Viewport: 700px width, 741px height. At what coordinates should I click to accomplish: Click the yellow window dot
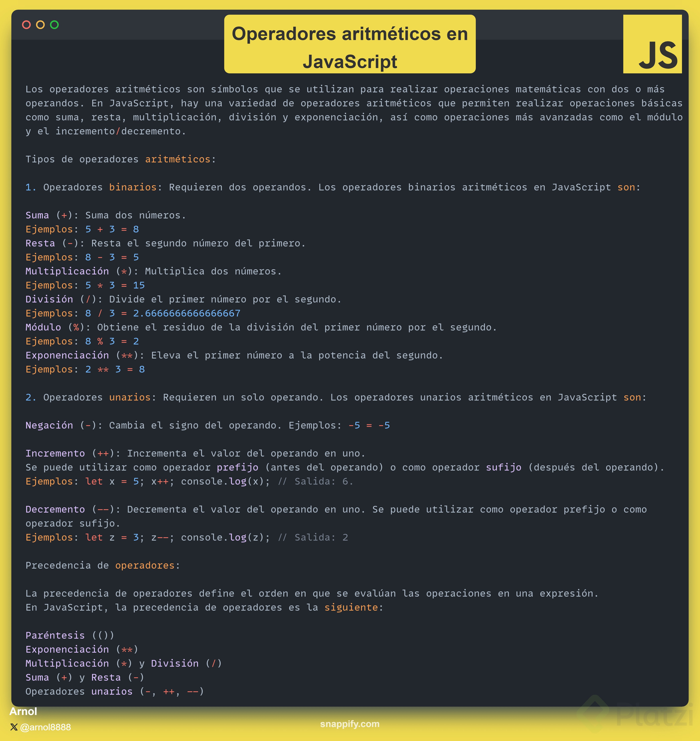click(40, 25)
